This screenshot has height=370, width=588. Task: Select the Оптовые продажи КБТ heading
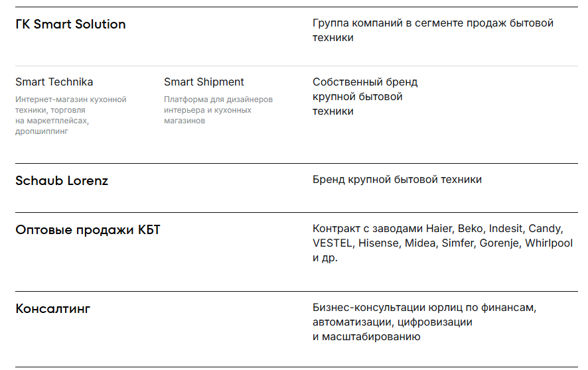(x=88, y=230)
